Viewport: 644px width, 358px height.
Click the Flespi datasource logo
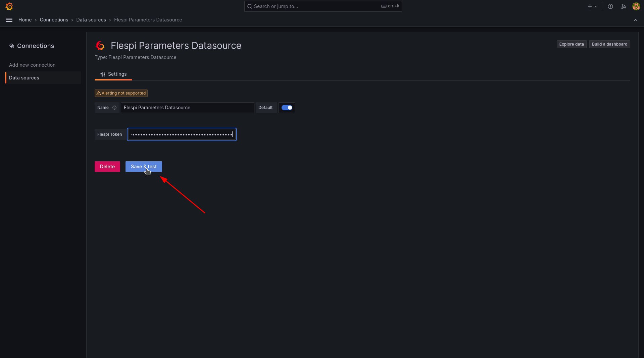[100, 46]
